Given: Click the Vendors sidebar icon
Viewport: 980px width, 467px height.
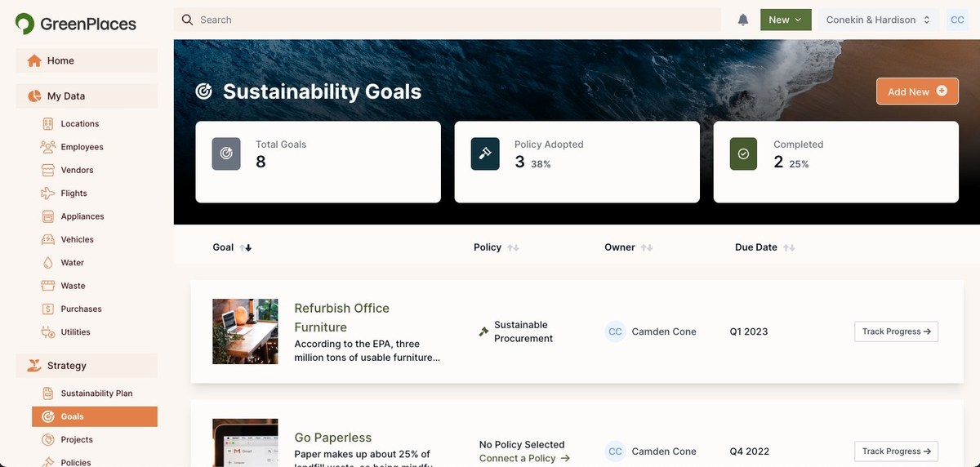Looking at the screenshot, I should tap(47, 170).
